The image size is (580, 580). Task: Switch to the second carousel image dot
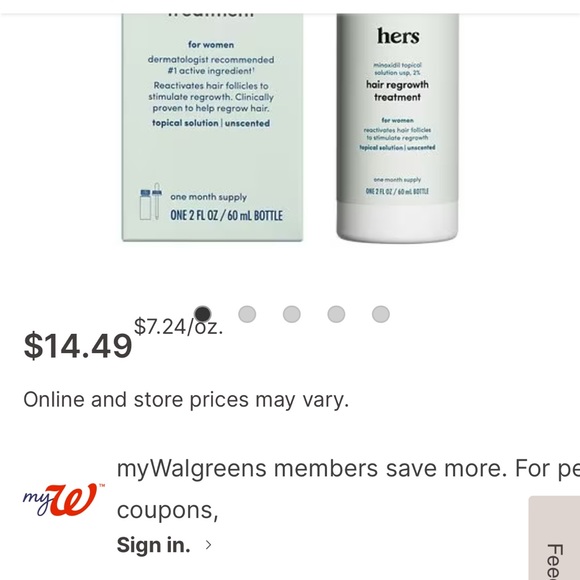tap(247, 314)
